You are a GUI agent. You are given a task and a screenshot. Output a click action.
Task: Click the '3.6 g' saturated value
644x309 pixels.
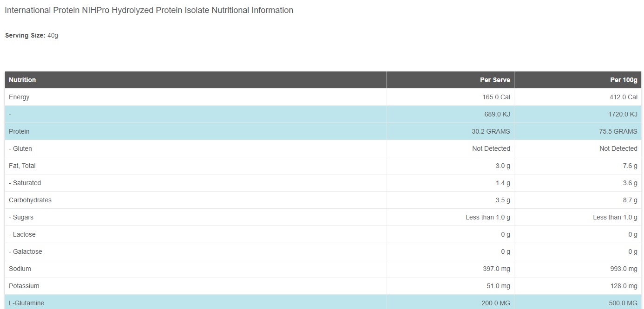pyautogui.click(x=630, y=183)
